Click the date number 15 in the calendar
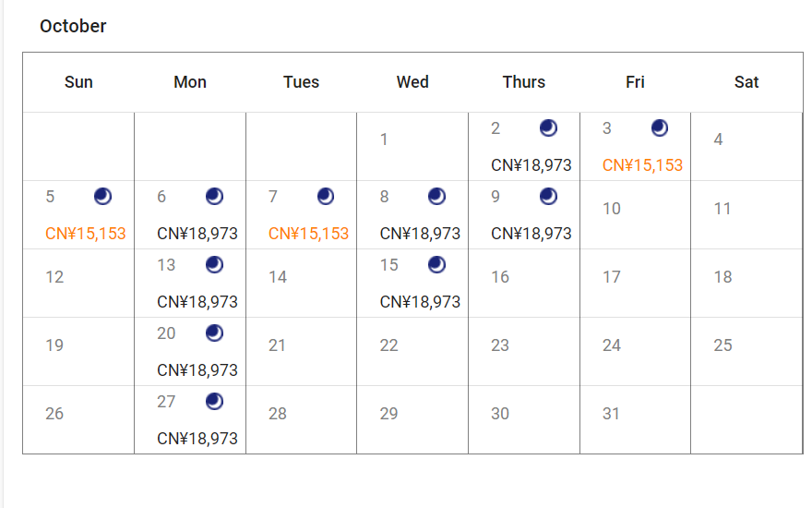Image resolution: width=812 pixels, height=508 pixels. (389, 265)
